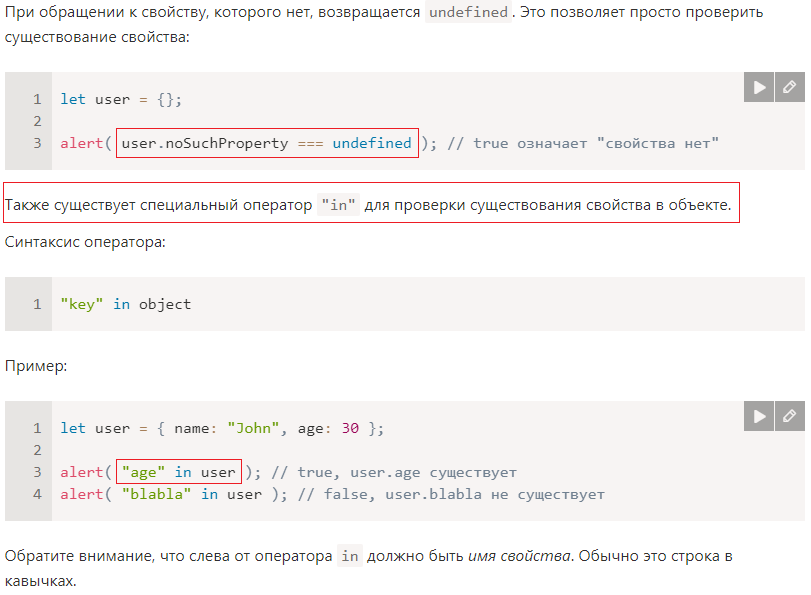Click text "Синтаксис оператора:"

[x=85, y=242]
